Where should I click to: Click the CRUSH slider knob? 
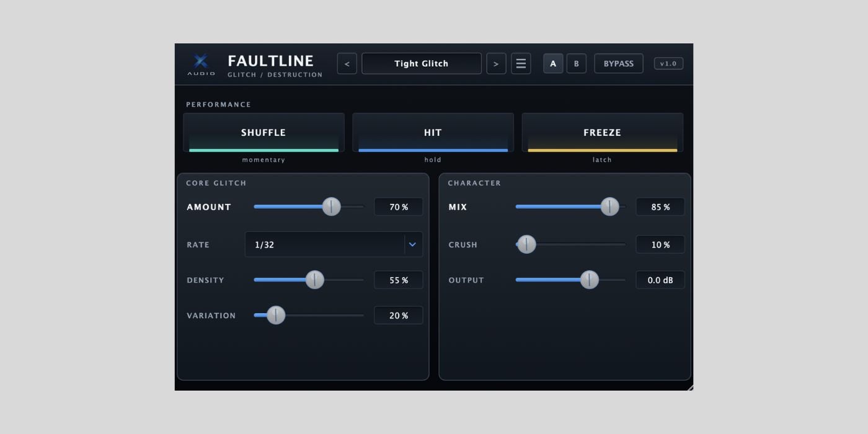coord(526,244)
